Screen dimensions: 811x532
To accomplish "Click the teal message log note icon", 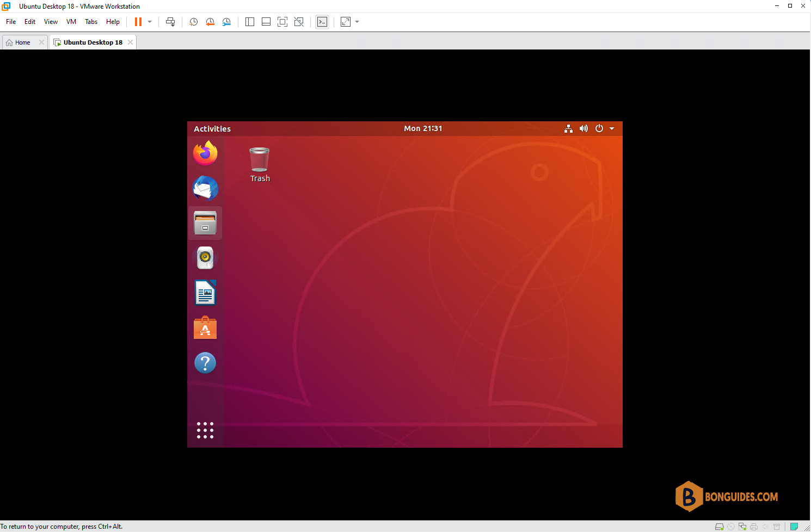I will (794, 527).
